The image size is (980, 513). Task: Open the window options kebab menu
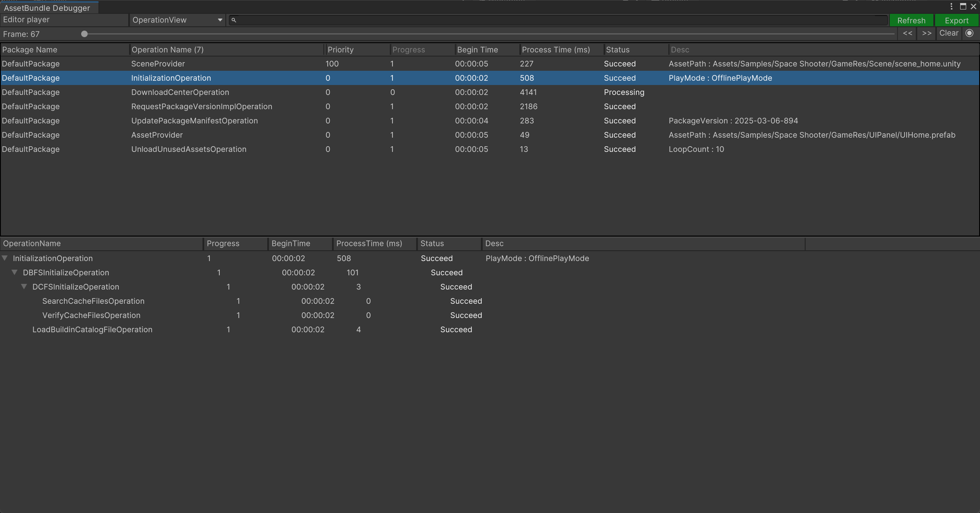click(952, 6)
